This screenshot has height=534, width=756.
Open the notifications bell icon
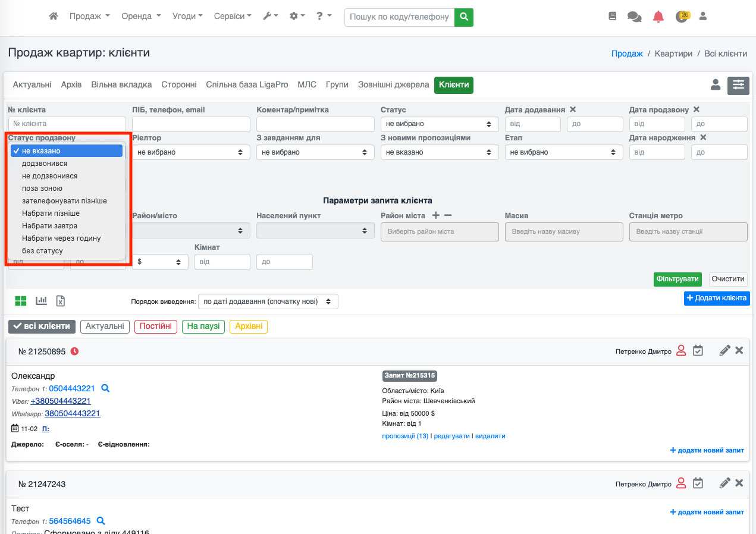pyautogui.click(x=658, y=17)
